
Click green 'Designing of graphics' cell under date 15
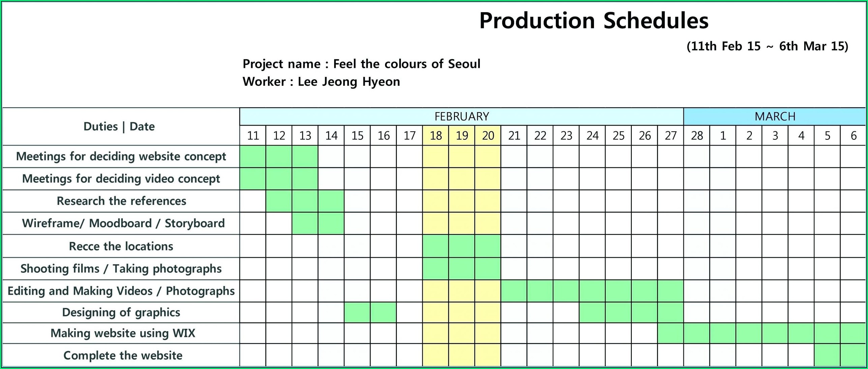pos(357,312)
